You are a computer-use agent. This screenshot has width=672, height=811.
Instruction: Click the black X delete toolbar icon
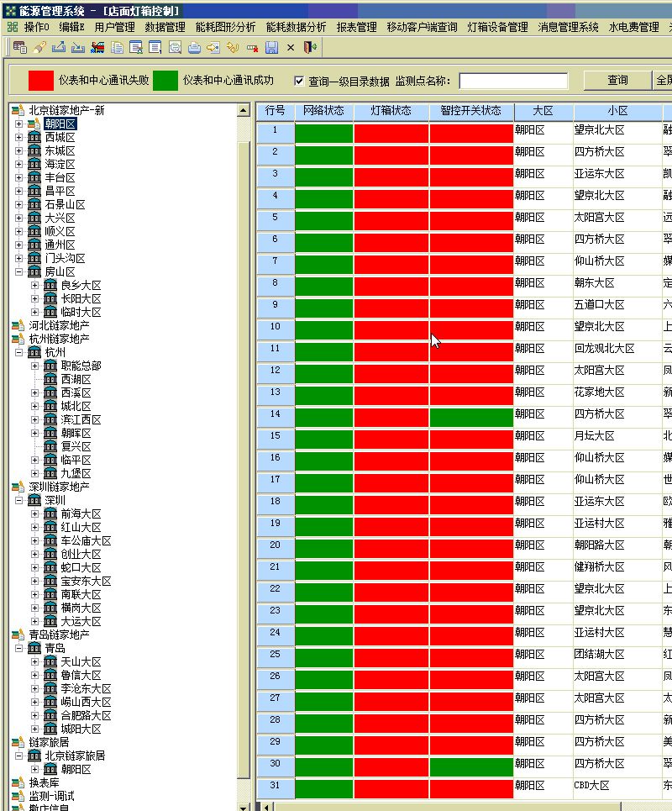pos(291,47)
